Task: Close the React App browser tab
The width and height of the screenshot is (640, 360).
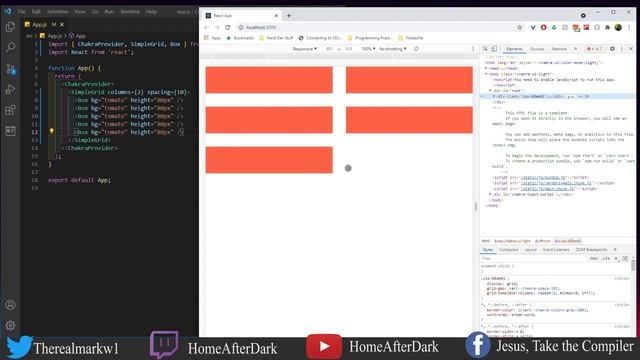Action: pos(276,16)
